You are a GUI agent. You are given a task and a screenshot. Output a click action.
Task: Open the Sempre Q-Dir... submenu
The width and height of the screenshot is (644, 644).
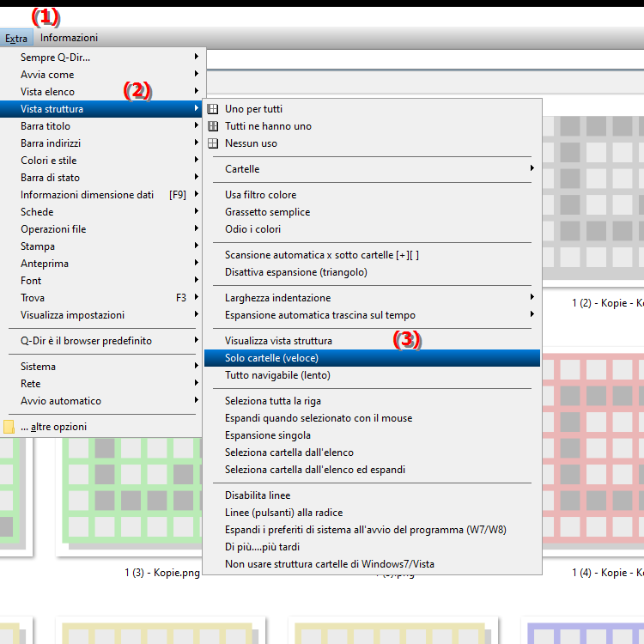(x=101, y=57)
